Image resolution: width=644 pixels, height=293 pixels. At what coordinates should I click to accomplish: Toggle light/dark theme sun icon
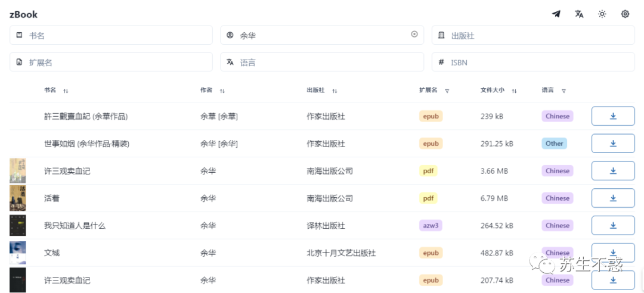[x=602, y=14]
